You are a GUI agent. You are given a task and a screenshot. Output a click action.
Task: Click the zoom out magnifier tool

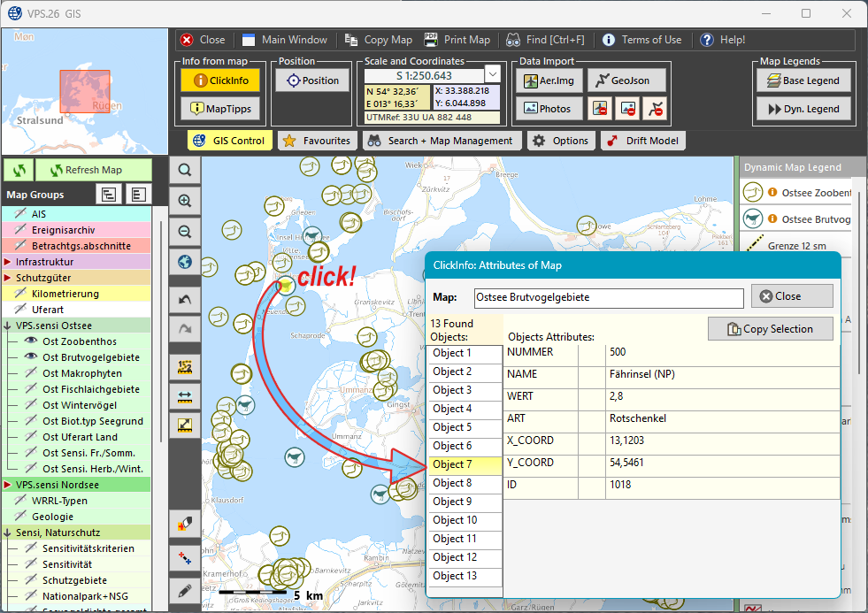pos(185,232)
